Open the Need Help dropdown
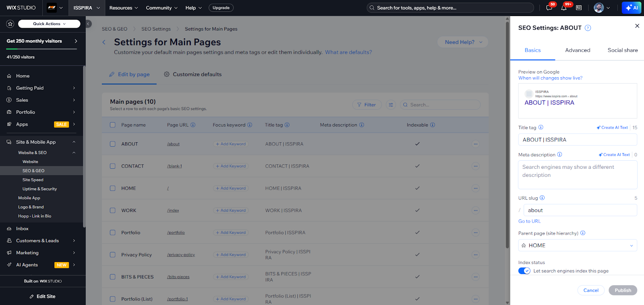The height and width of the screenshot is (305, 644). (x=463, y=42)
